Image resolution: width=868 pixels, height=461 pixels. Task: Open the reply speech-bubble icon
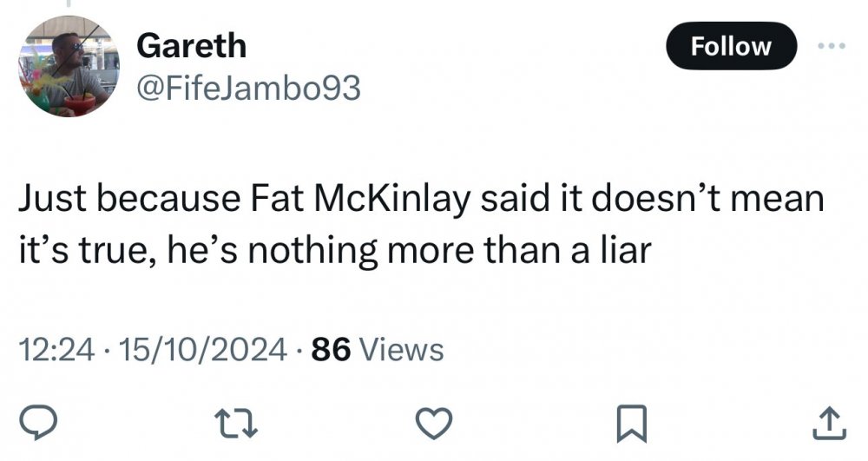point(38,424)
